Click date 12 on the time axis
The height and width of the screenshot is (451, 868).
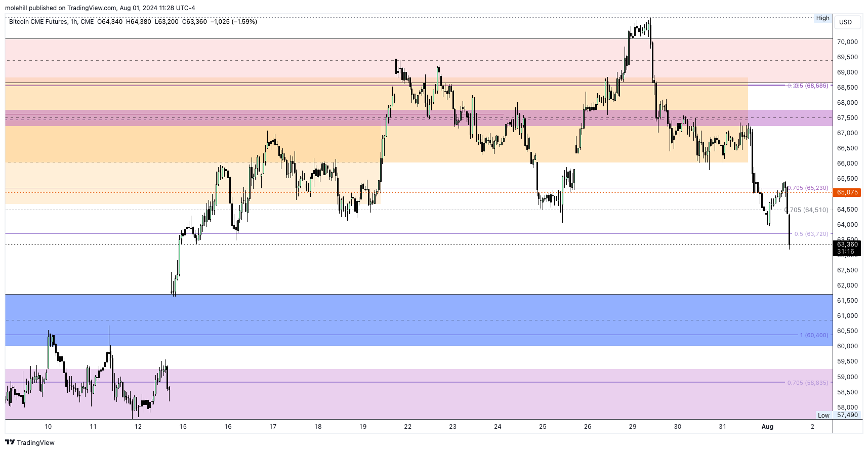point(138,427)
